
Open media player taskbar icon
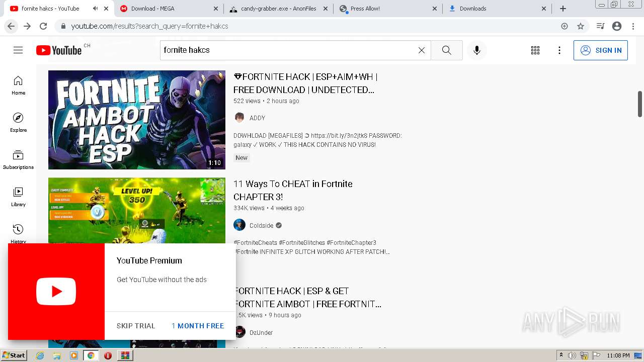pyautogui.click(x=74, y=355)
